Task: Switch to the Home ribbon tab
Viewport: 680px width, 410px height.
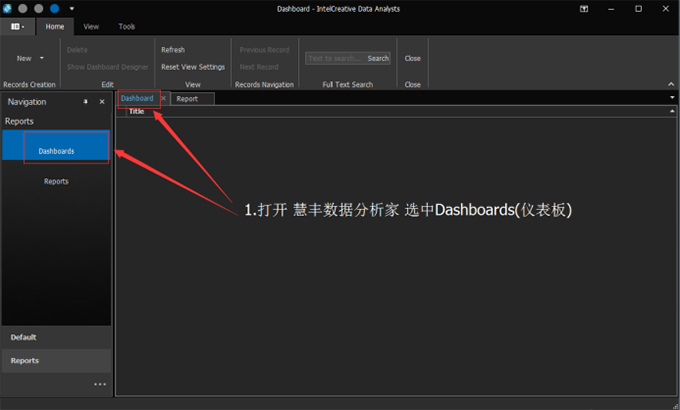Action: (x=55, y=26)
